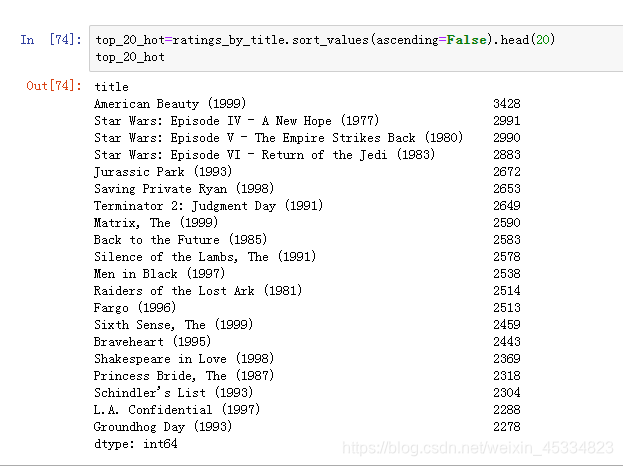Image resolution: width=623 pixels, height=466 pixels.
Task: Click the rating count 2443
Action: [x=507, y=342]
